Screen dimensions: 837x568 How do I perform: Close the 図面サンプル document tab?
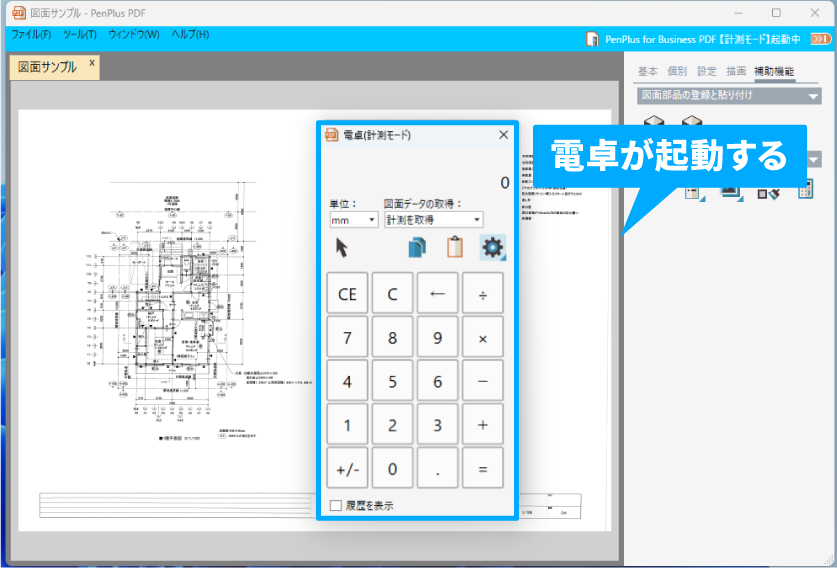[91, 63]
